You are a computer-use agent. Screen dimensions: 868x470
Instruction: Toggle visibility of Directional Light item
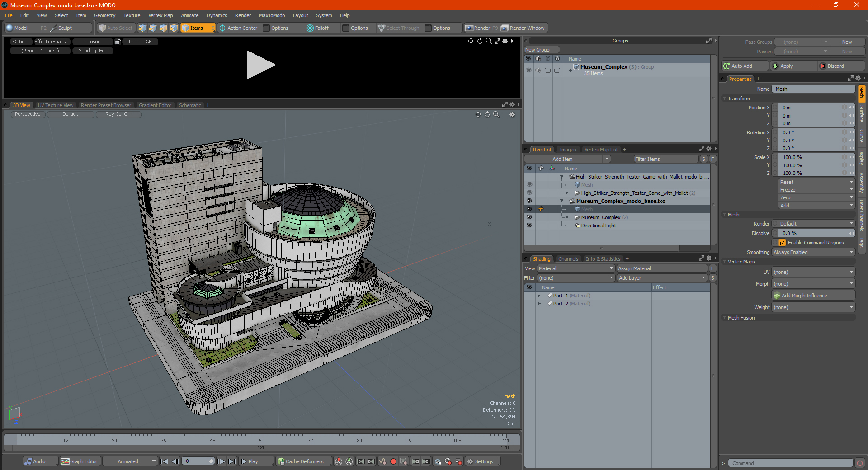(529, 226)
